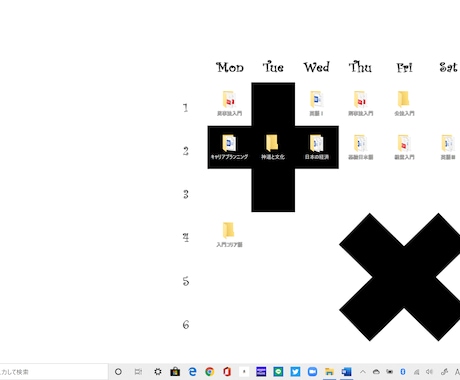
Task: Open Cortana from the taskbar circle
Action: tap(118, 372)
